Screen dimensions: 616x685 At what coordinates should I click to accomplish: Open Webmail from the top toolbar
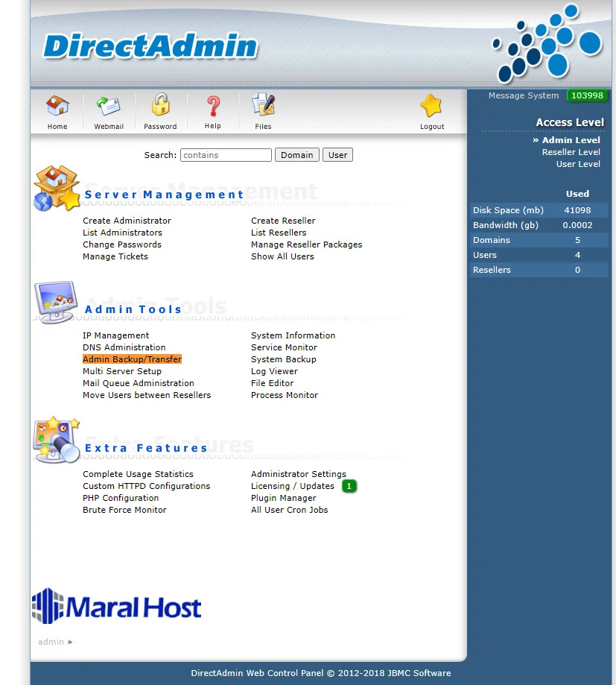pos(109,110)
